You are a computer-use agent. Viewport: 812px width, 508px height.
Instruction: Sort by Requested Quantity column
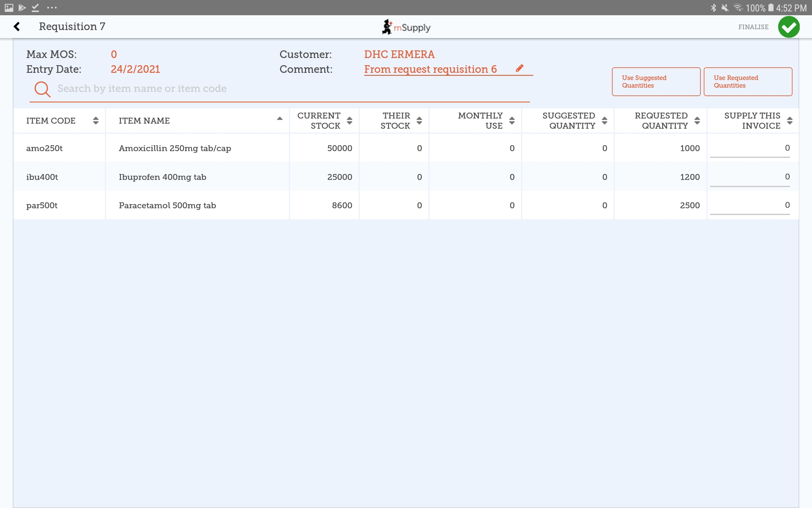pyautogui.click(x=697, y=121)
